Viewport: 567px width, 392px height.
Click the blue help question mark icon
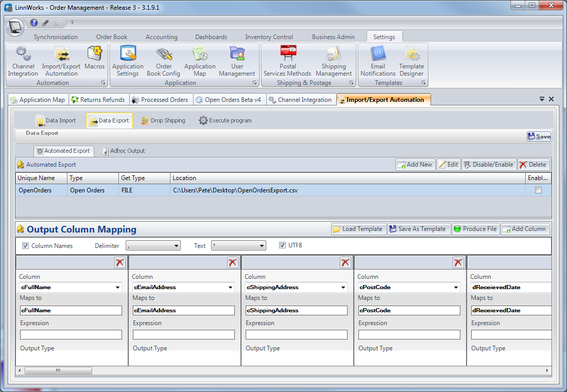(x=34, y=23)
